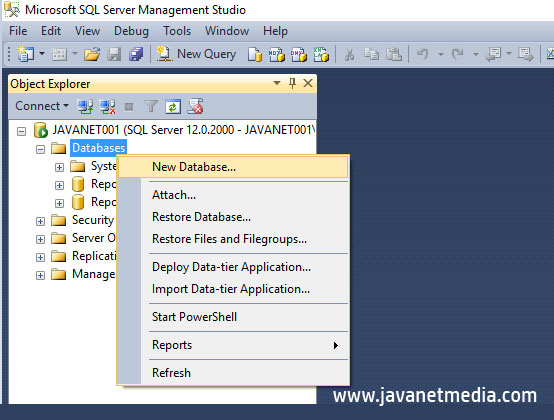This screenshot has height=420, width=554.
Task: Open the File menu
Action: [18, 31]
